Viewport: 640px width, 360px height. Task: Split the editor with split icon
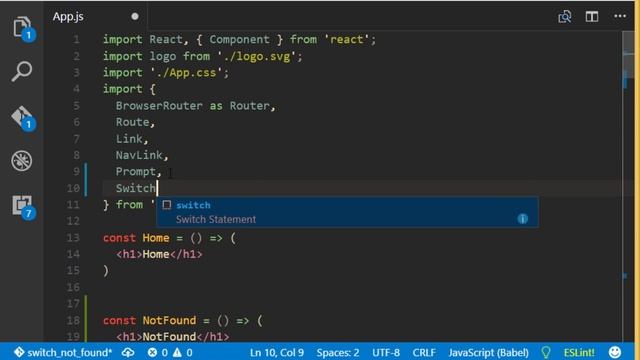click(592, 17)
